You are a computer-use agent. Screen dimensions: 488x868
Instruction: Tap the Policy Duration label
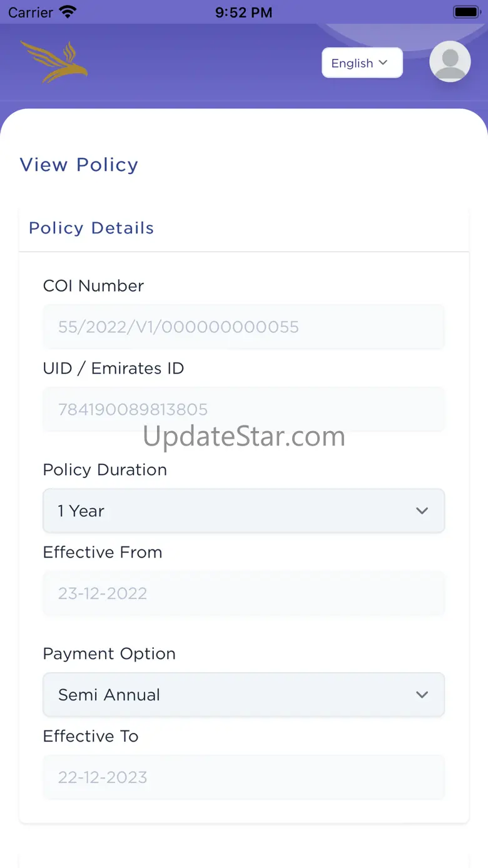104,470
